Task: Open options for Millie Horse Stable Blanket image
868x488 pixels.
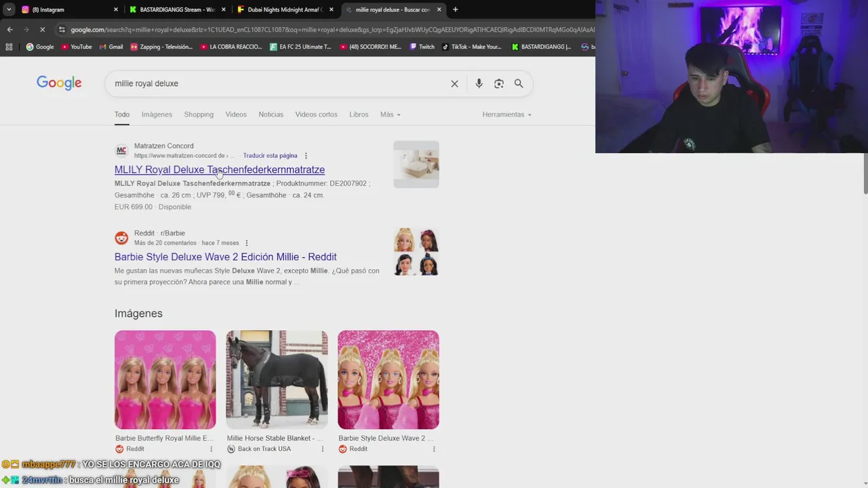Action: point(322,449)
